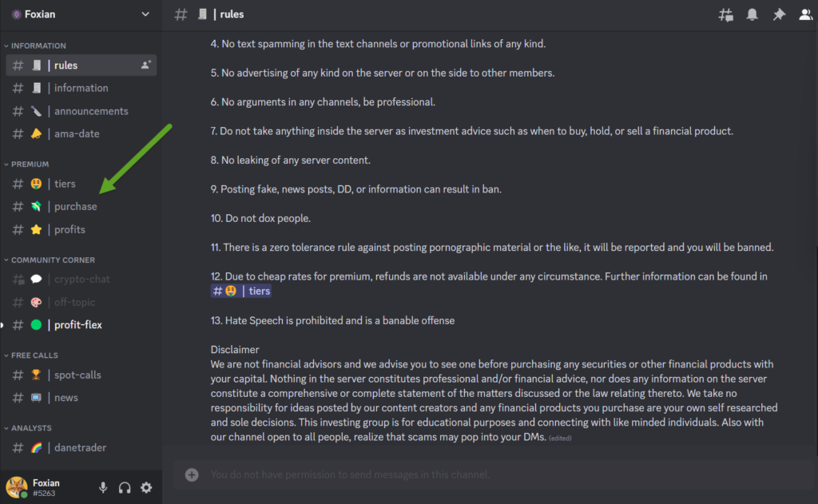
Task: Select the spot-calls channel
Action: coord(77,375)
